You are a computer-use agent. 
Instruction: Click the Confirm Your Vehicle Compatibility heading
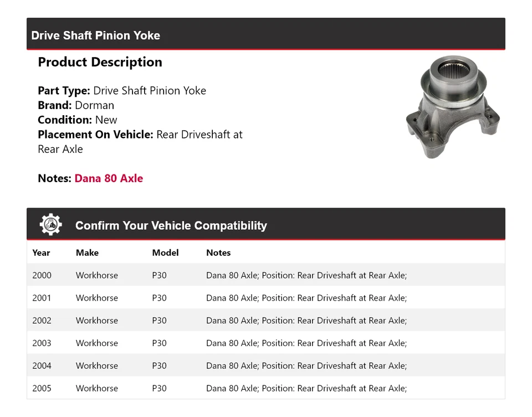pos(171,225)
